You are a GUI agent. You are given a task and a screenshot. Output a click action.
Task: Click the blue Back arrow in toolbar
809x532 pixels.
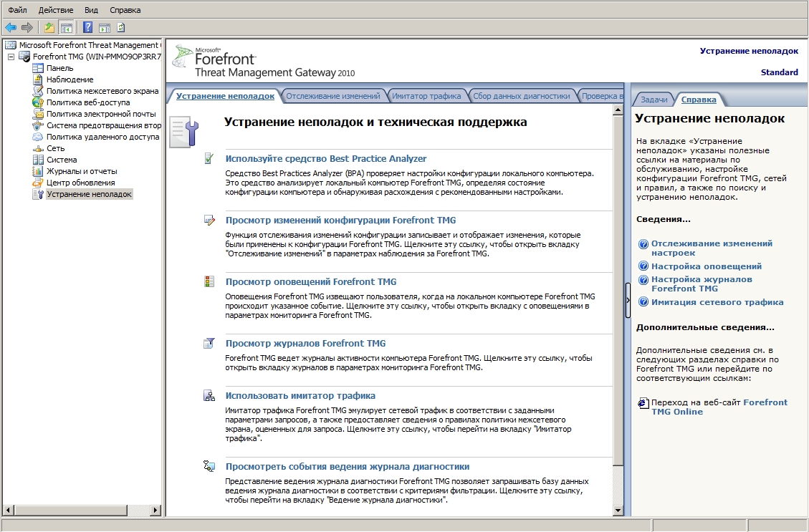tap(10, 27)
